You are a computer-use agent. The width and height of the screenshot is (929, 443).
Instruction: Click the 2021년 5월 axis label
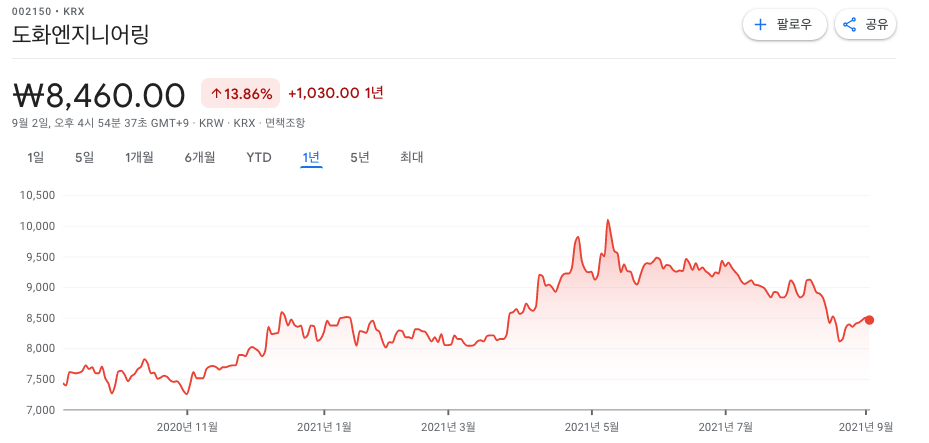click(x=592, y=426)
